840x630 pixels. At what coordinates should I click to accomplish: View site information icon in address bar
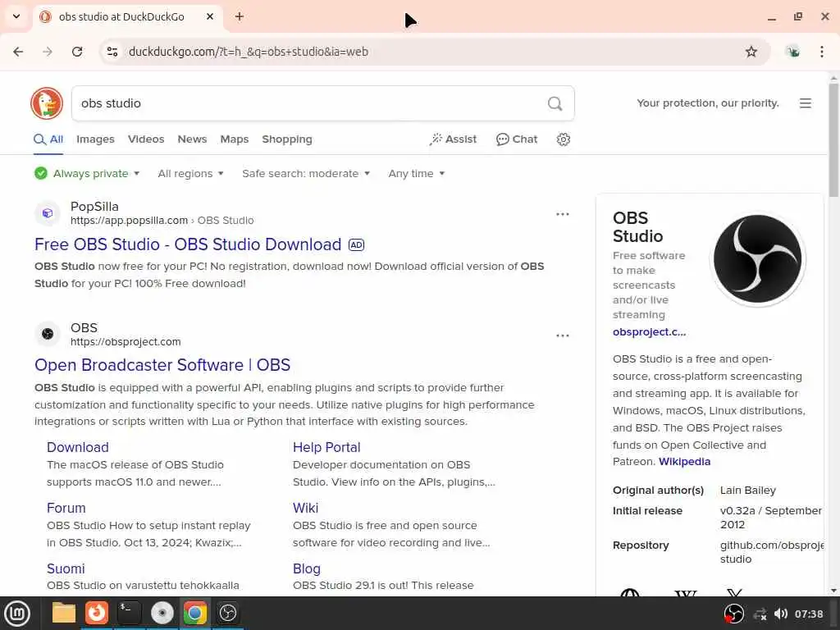112,52
